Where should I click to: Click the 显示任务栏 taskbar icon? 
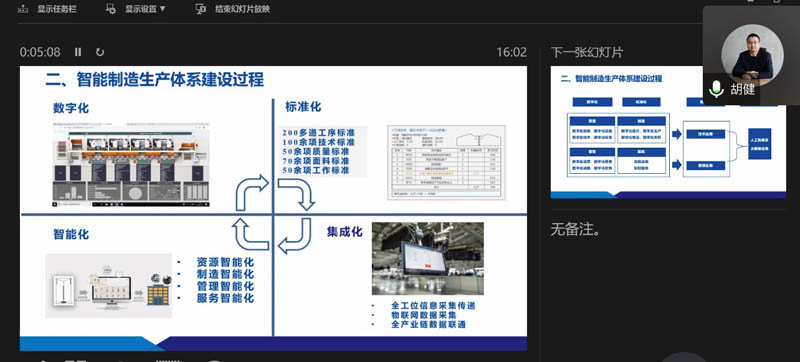tap(22, 9)
